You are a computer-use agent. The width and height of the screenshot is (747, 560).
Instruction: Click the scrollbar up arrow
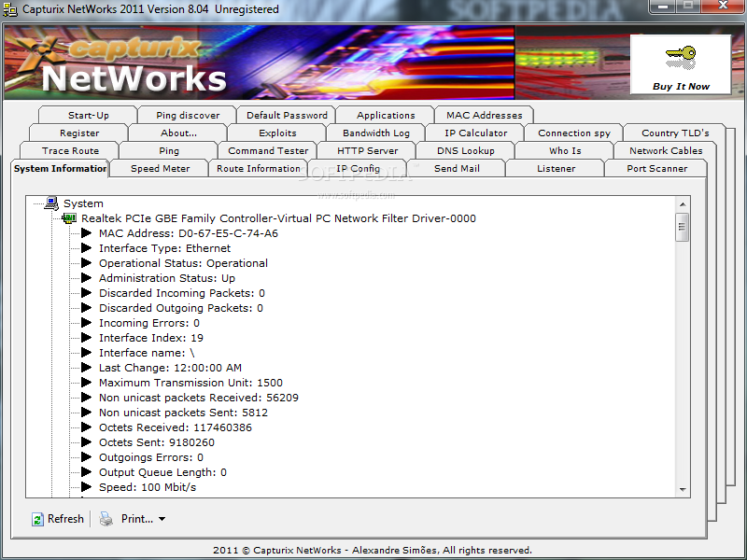tap(683, 204)
